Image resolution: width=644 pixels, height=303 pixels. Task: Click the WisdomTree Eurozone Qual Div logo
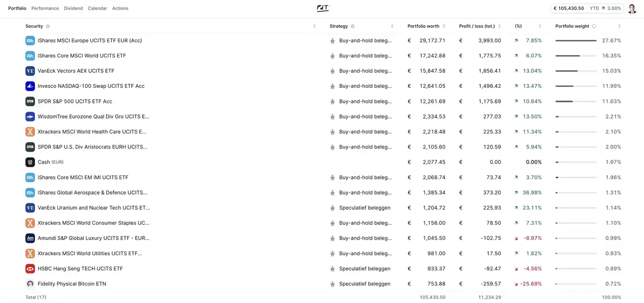coord(30,116)
